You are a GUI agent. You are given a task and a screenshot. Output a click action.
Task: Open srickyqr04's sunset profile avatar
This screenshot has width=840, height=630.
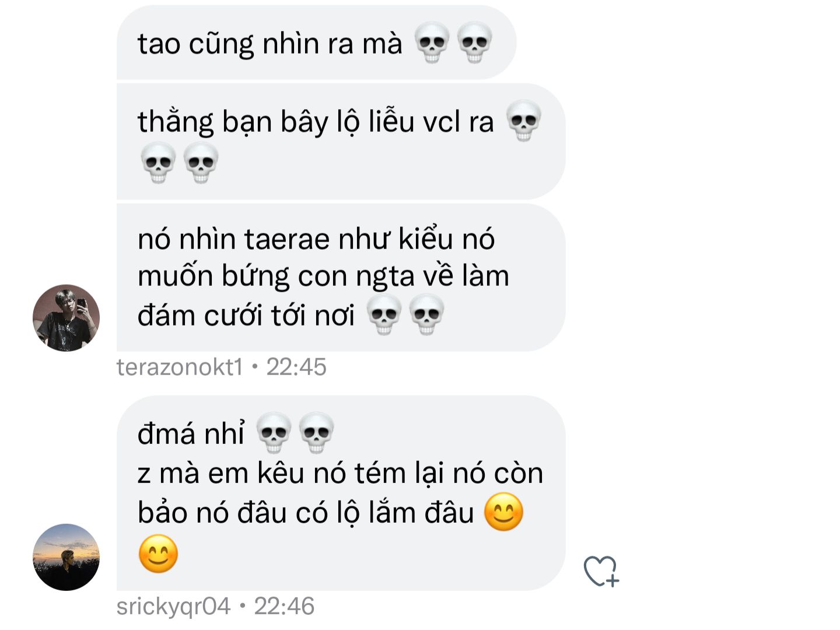tap(66, 557)
